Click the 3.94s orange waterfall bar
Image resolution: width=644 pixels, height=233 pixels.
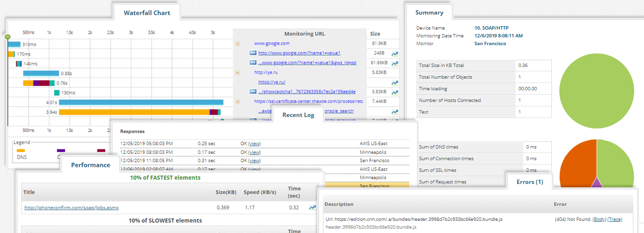[x=134, y=112]
